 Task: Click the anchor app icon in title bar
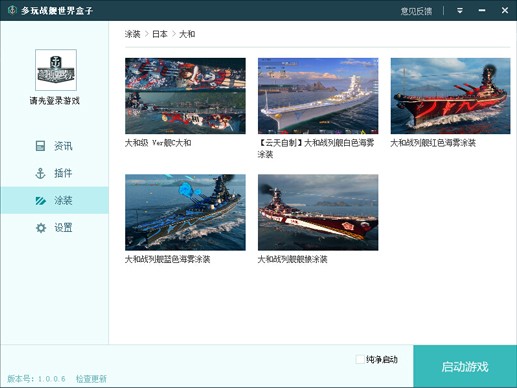12,10
